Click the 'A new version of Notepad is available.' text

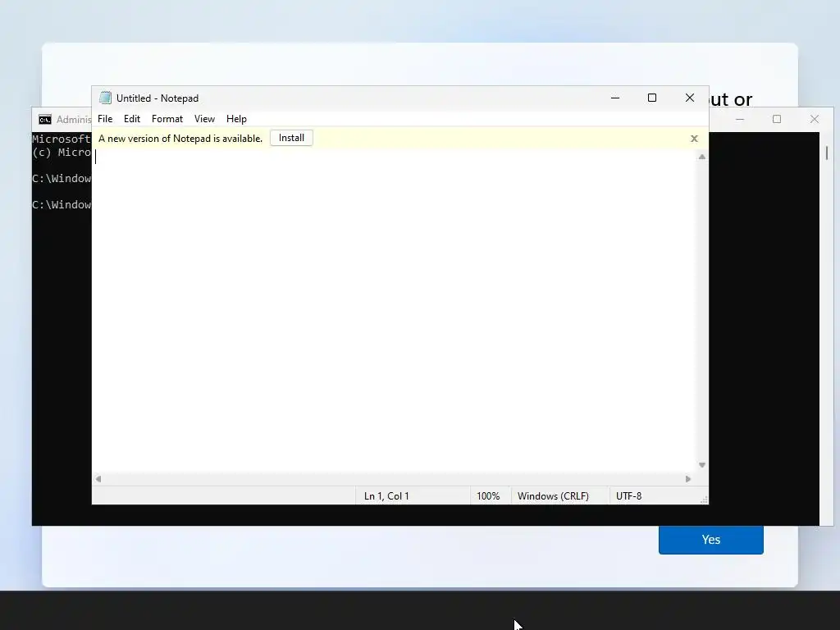tap(180, 138)
